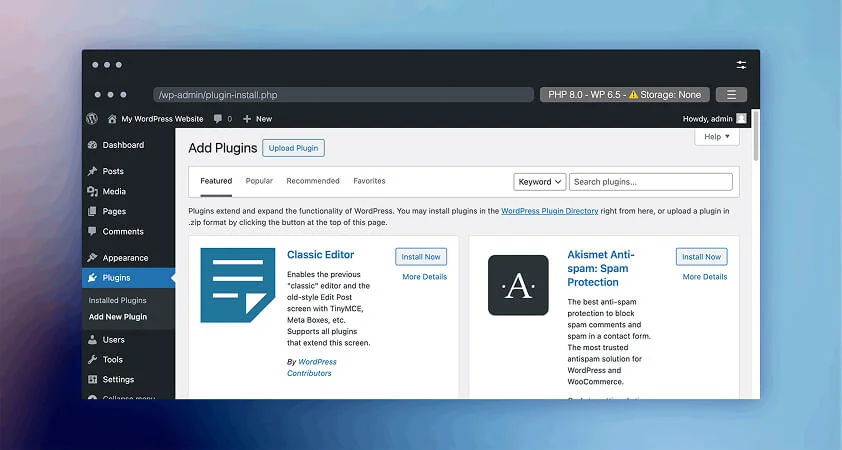
Task: Click the plus icon next to New
Action: coord(247,119)
